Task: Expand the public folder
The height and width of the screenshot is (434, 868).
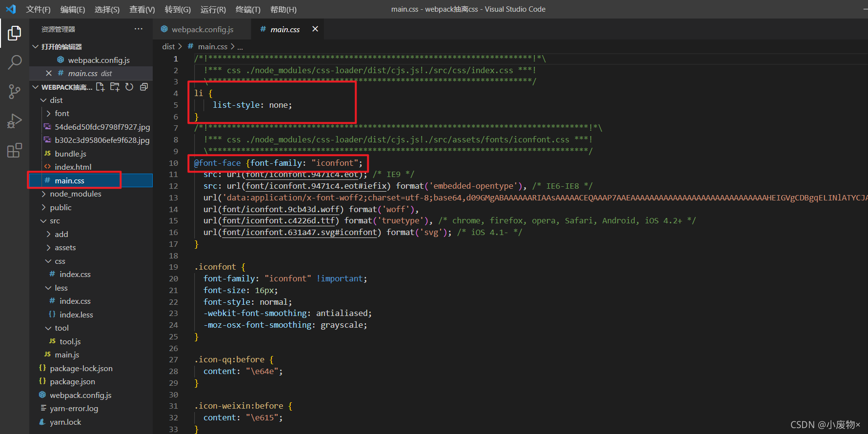Action: (x=91, y=207)
